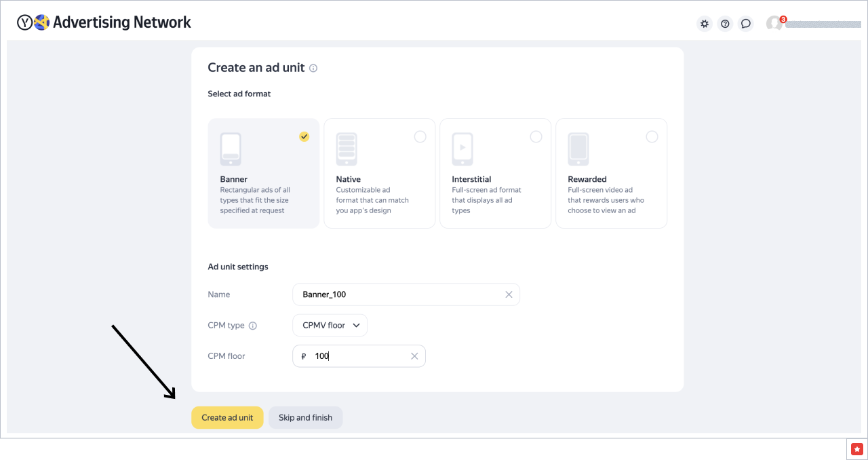Screen dimensions: 868x460
Task: Click the red extension icon in the bottom bar
Action: [856, 448]
